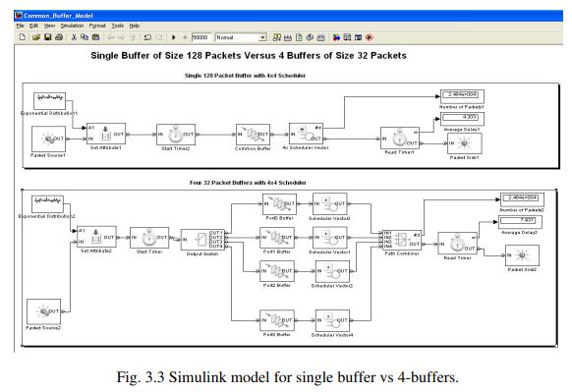
Task: Select the Set Attribute1 block
Action: pos(106,134)
